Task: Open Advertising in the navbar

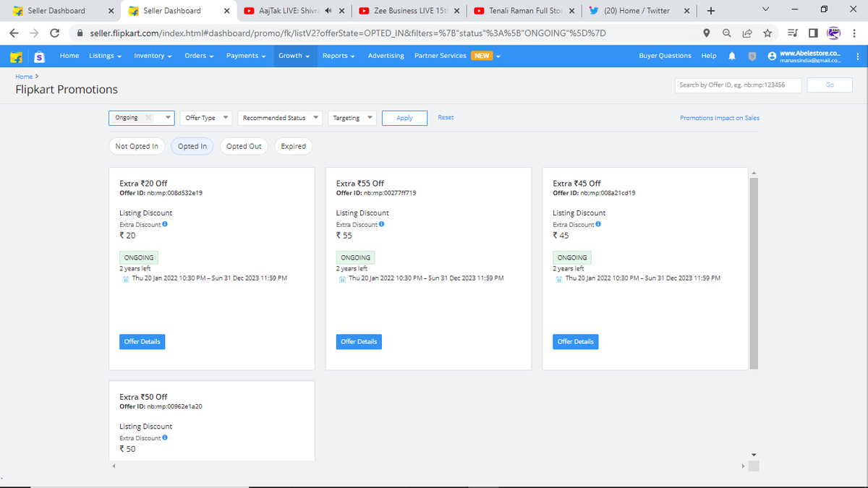Action: tap(386, 56)
